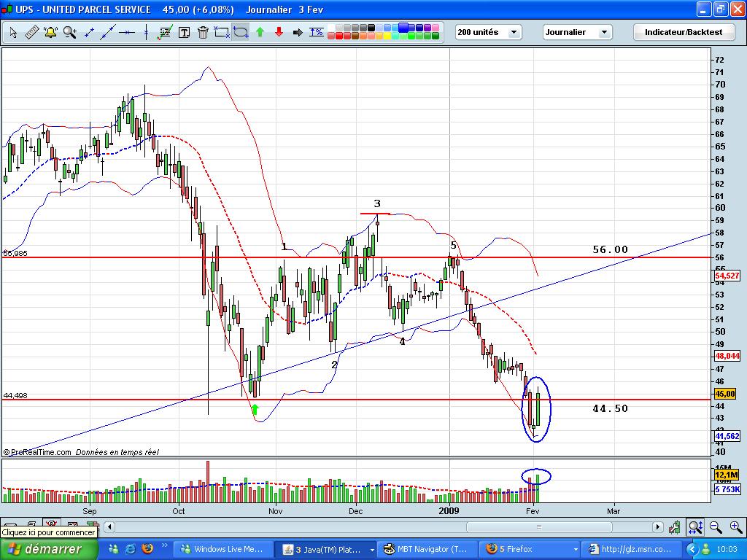The image size is (747, 560).
Task: Expand the quick launch chevron
Action: coord(165,545)
